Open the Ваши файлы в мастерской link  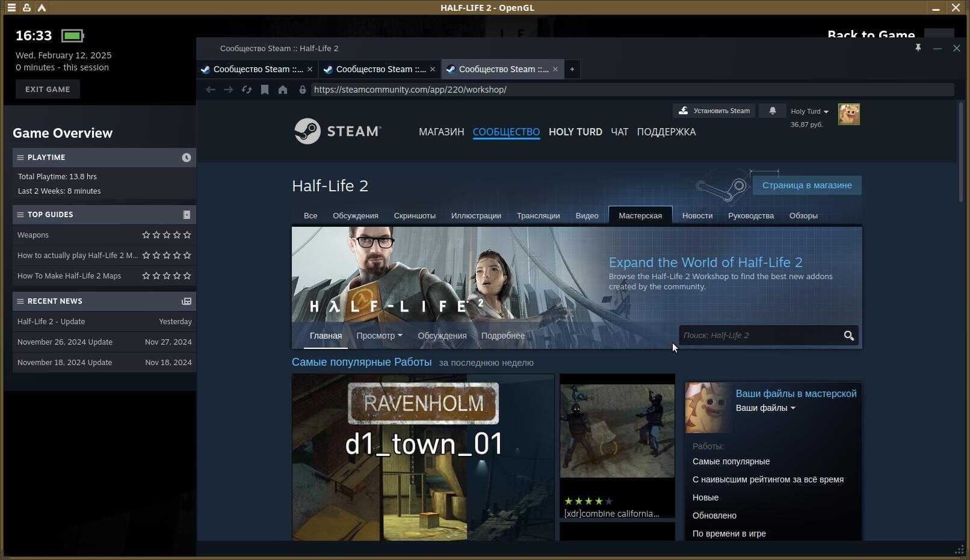point(796,393)
